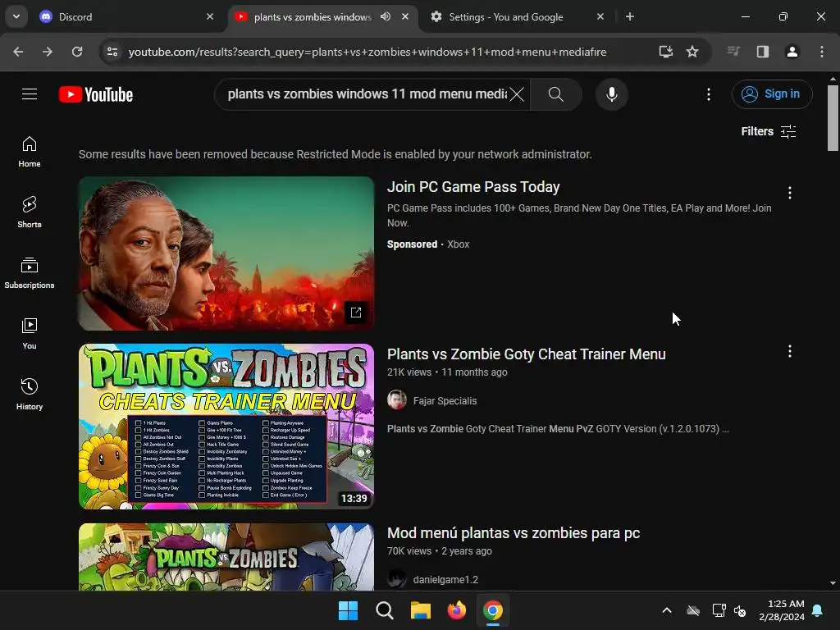
Task: Bookmark this page with star
Action: tap(692, 52)
